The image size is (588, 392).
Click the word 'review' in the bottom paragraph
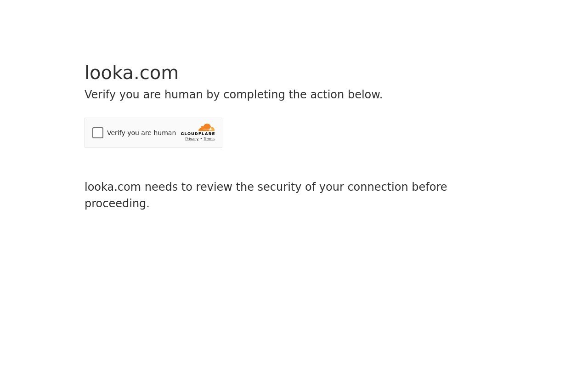tap(214, 187)
